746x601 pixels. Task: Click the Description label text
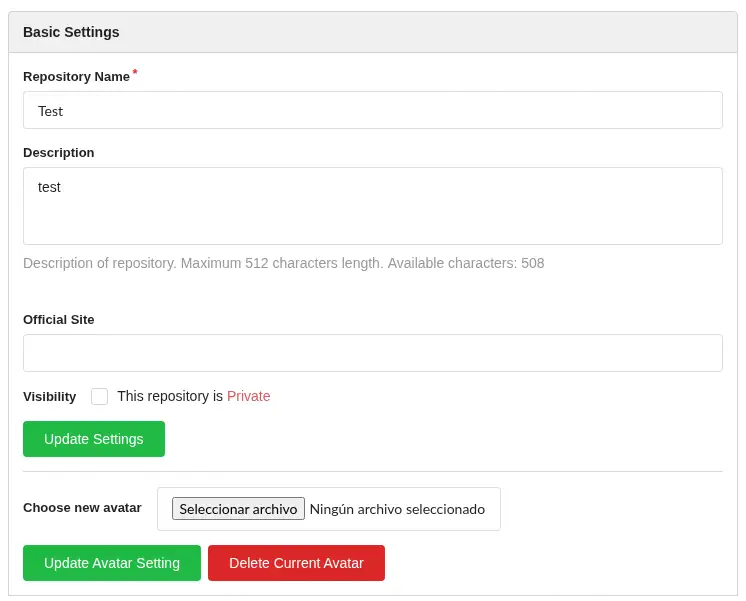[59, 153]
